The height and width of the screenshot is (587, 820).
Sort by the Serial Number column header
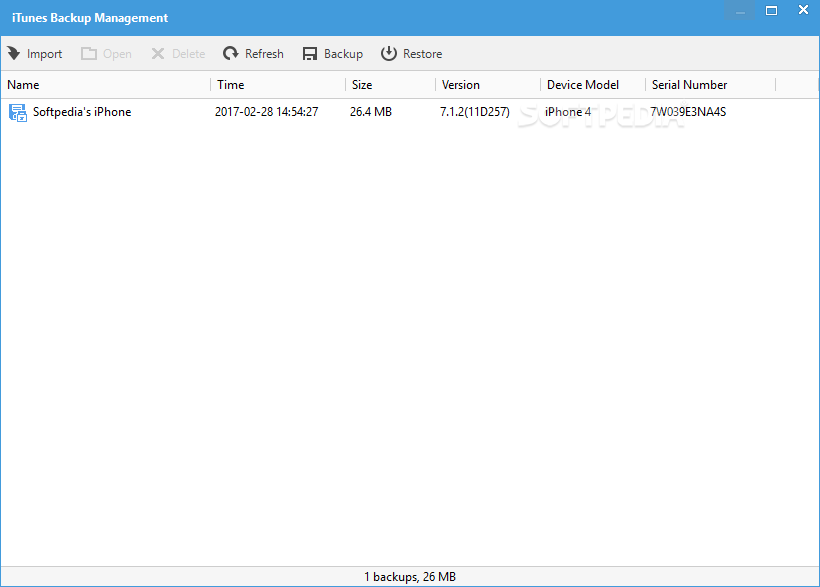click(x=711, y=85)
